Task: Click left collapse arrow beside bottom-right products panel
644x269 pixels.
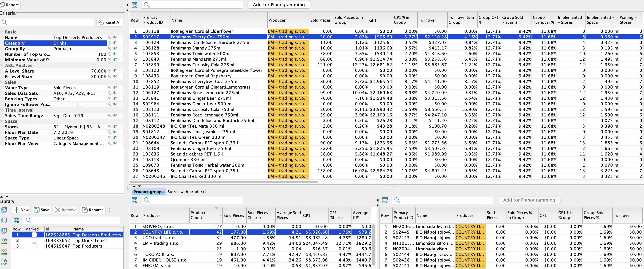Action: pyautogui.click(x=378, y=200)
